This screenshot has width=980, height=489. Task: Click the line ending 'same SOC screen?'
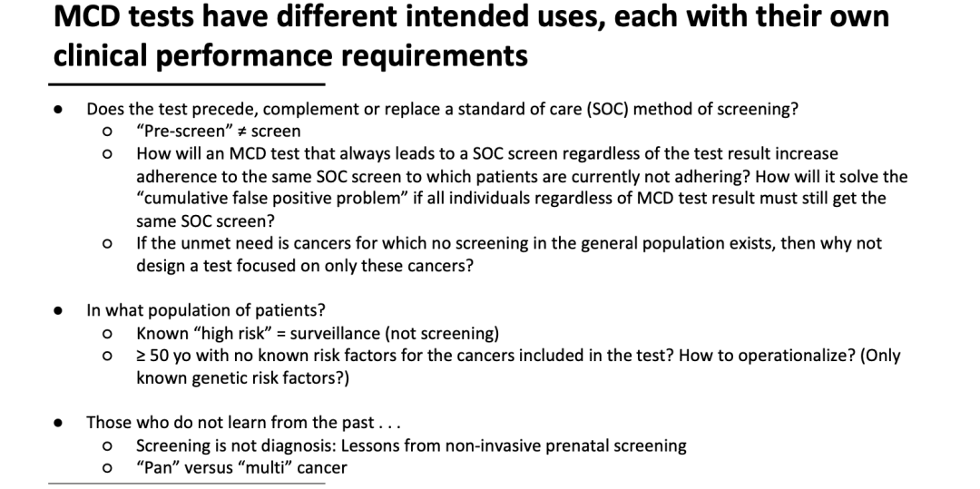coord(206,221)
